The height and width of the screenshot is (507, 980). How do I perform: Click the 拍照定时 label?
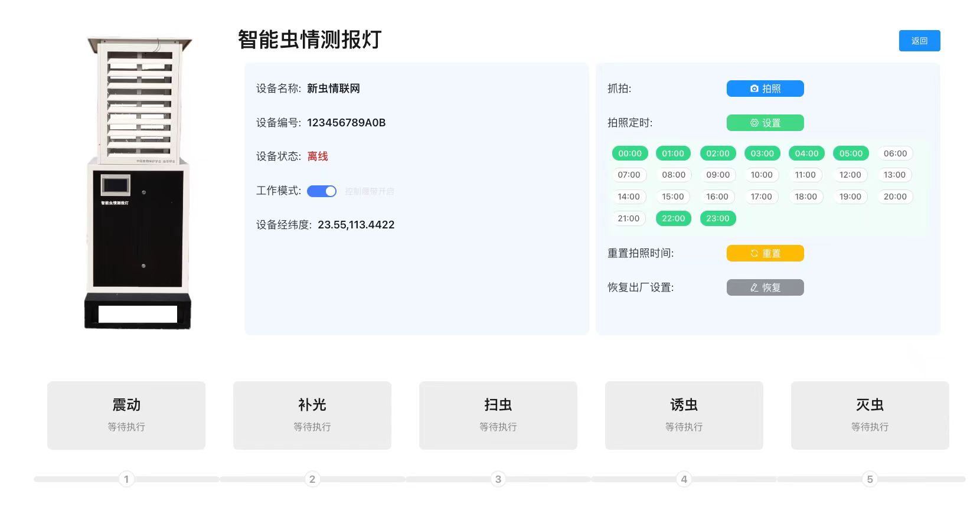point(630,123)
